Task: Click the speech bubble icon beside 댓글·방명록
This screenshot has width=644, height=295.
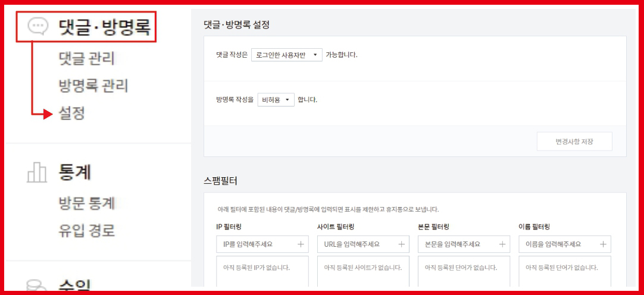Action: click(37, 26)
